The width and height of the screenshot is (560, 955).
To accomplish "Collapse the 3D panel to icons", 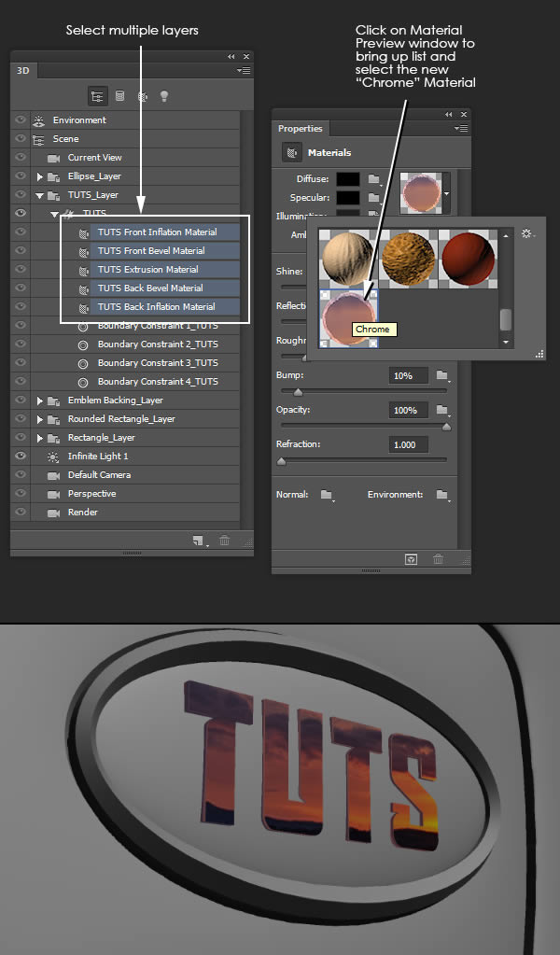I will point(231,56).
